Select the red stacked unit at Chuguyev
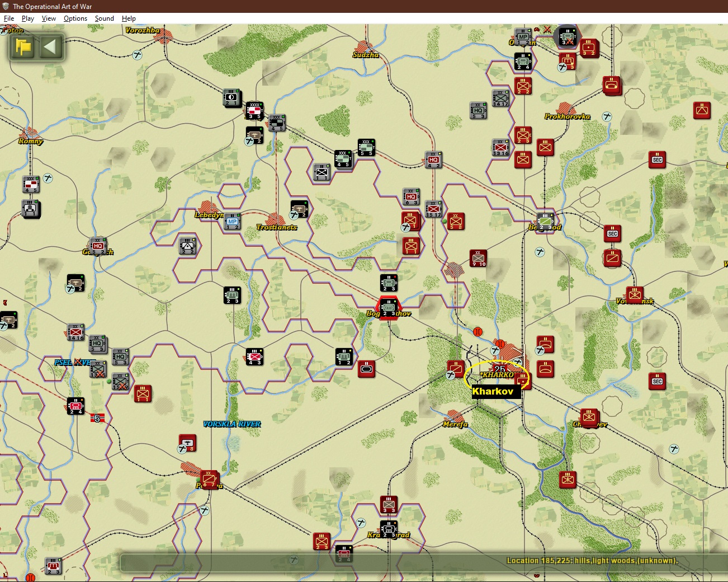 [x=588, y=418]
